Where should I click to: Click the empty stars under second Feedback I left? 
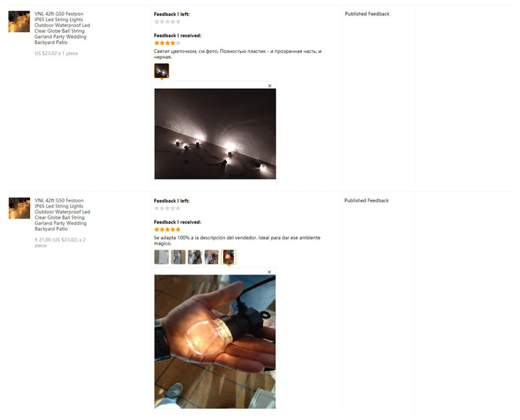[x=167, y=208]
